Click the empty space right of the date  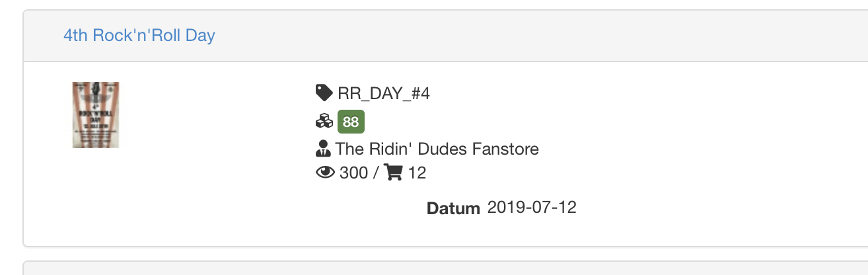coord(694,208)
